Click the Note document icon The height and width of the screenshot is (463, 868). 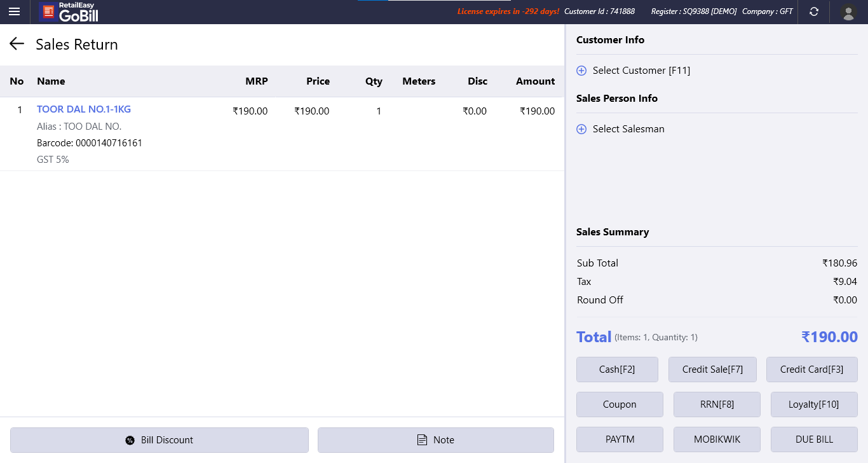coord(422,440)
